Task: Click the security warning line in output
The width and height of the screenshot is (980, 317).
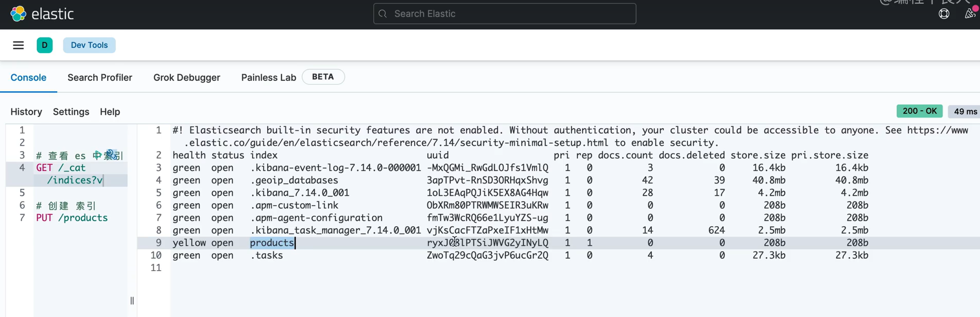Action: 570,137
